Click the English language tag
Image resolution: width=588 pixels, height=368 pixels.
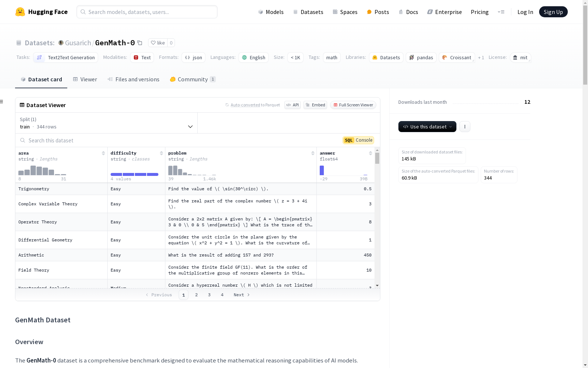tap(254, 57)
